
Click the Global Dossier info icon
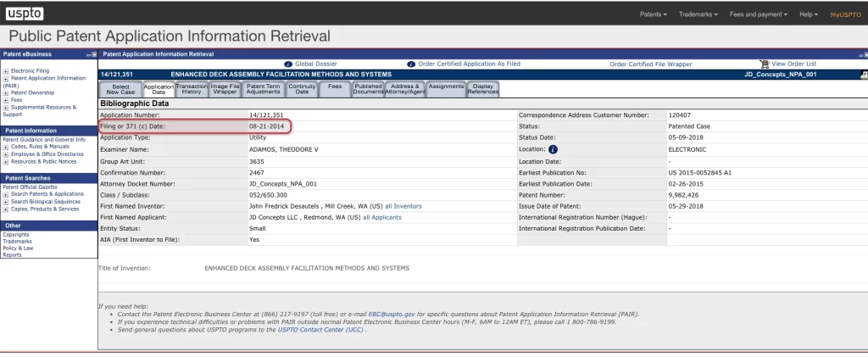(288, 64)
